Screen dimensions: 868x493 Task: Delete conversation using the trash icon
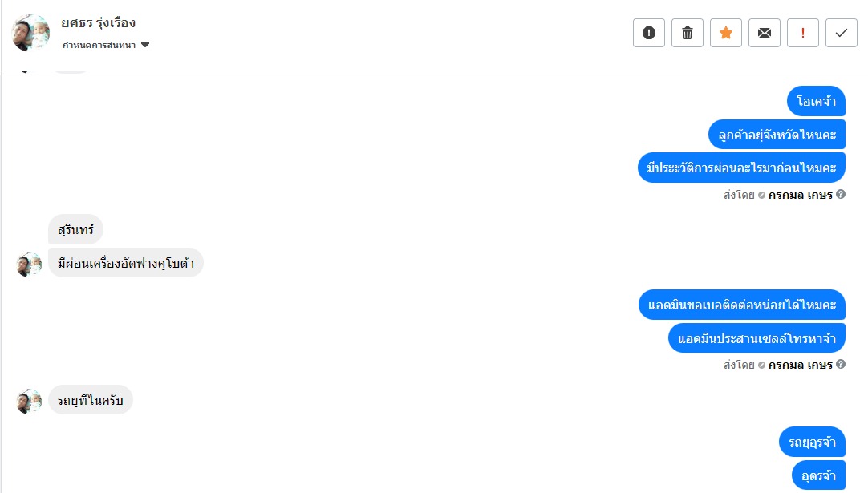[688, 33]
